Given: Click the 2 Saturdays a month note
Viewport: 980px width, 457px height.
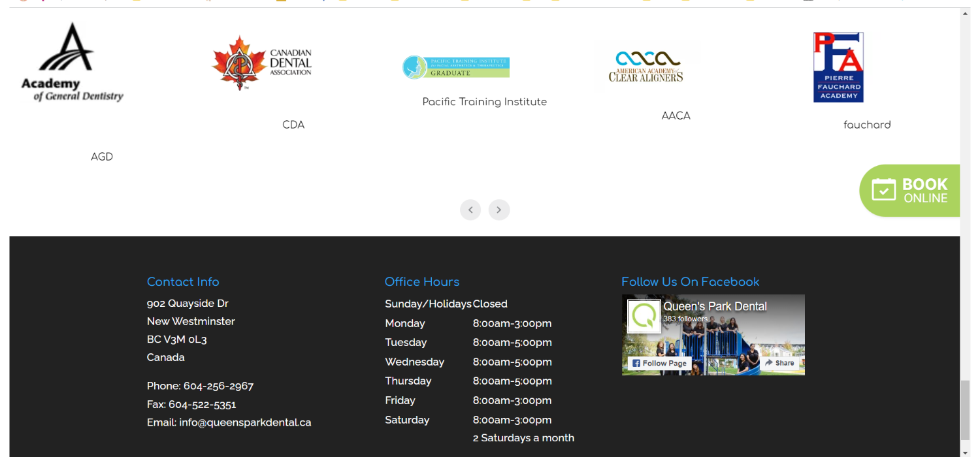Looking at the screenshot, I should click(523, 438).
